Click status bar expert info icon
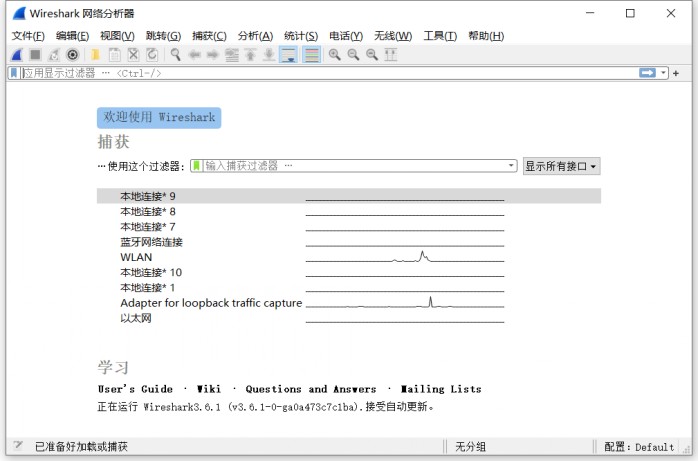The width and height of the screenshot is (698, 461). click(18, 445)
